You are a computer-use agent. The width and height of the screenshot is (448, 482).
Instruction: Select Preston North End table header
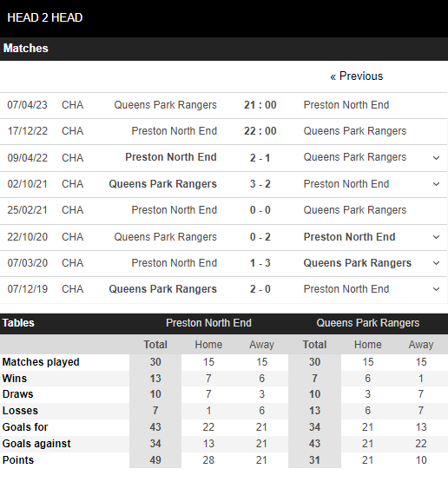[x=208, y=323]
